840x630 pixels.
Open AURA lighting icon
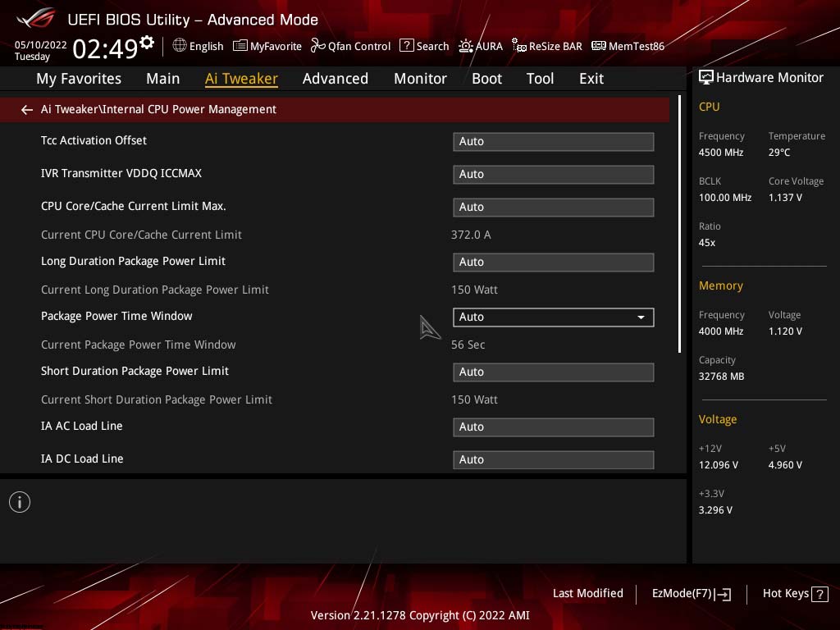click(x=466, y=46)
